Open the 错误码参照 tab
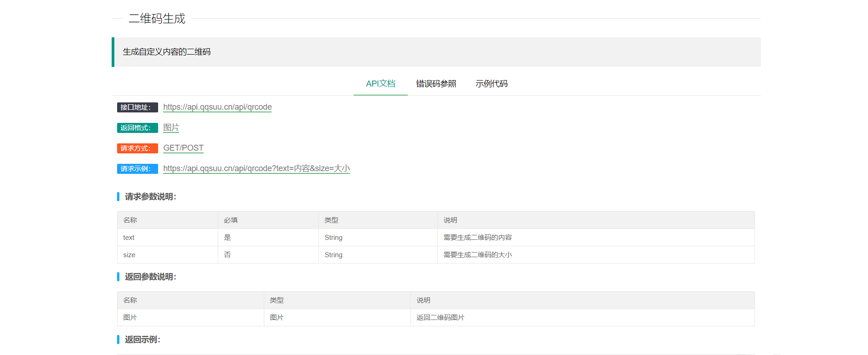Image resolution: width=868 pixels, height=355 pixels. click(436, 84)
